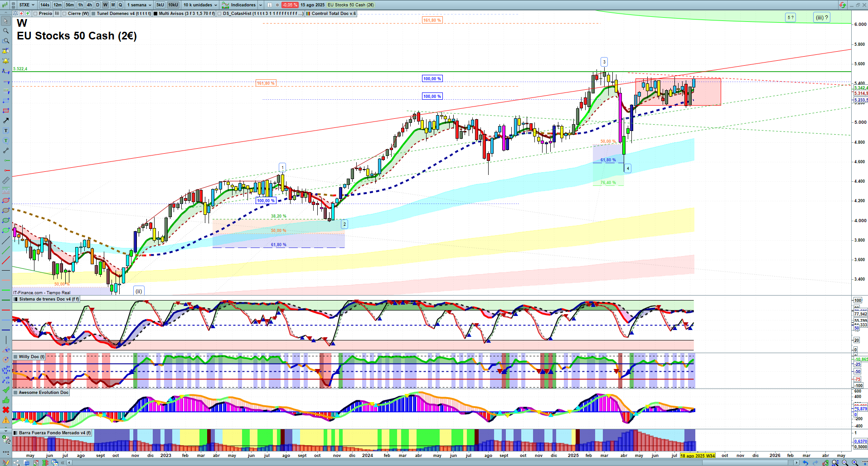Toggle the 5kU volume button
This screenshot has width=868, height=466.
(x=160, y=5)
